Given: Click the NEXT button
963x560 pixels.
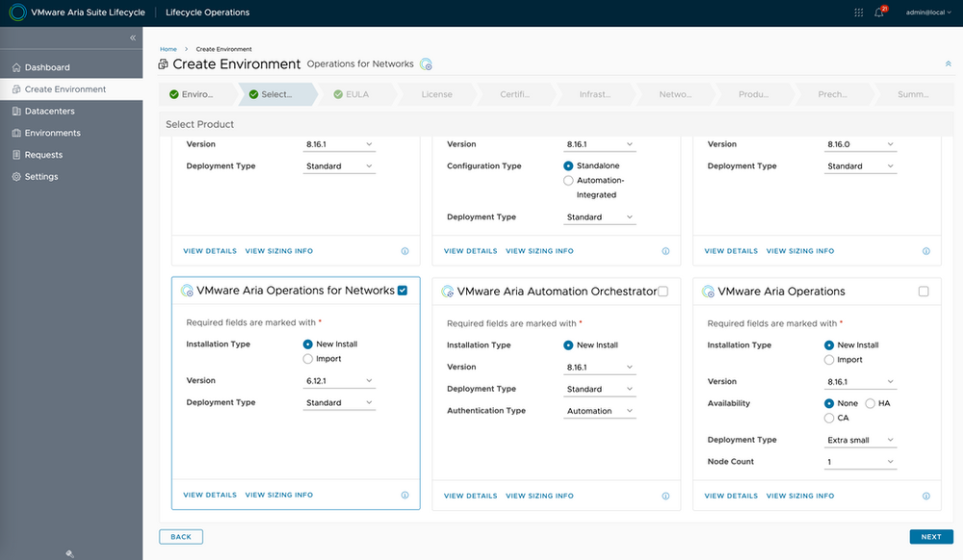Looking at the screenshot, I should (x=931, y=537).
